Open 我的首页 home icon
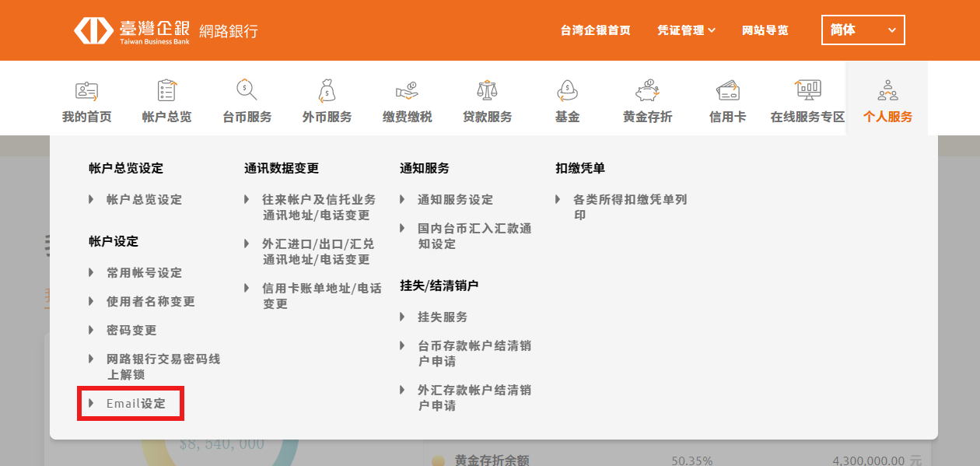980x466 pixels. (x=86, y=91)
